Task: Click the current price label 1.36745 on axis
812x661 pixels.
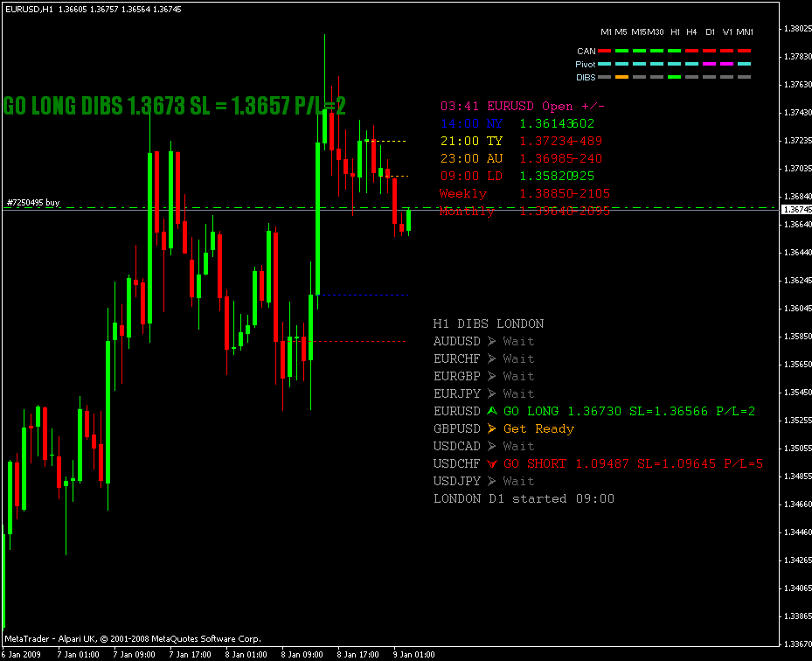Action: click(x=796, y=209)
